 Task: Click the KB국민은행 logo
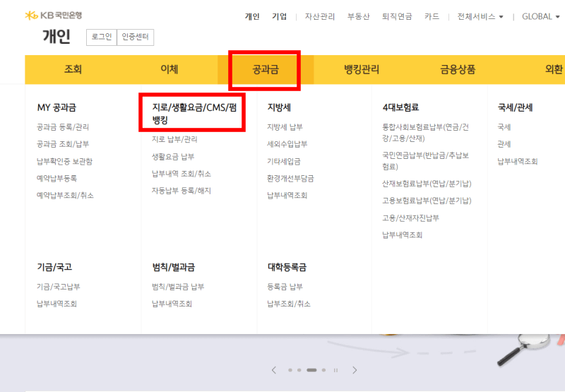coord(54,15)
